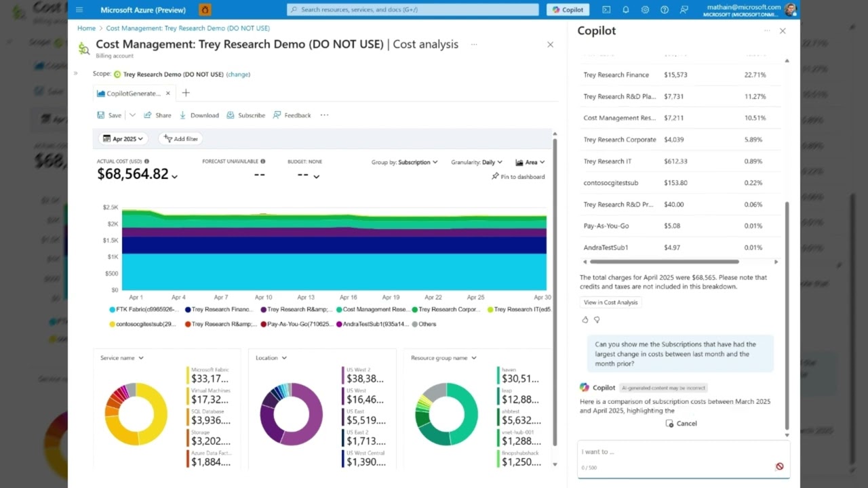Add a new view tab with plus
This screenshot has width=868, height=488.
click(186, 93)
